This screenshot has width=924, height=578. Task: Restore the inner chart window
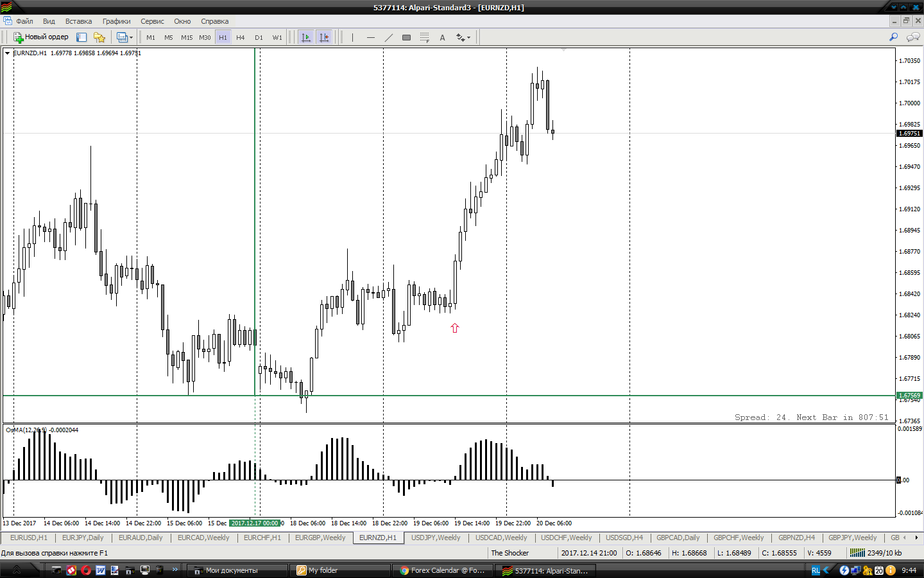click(906, 21)
